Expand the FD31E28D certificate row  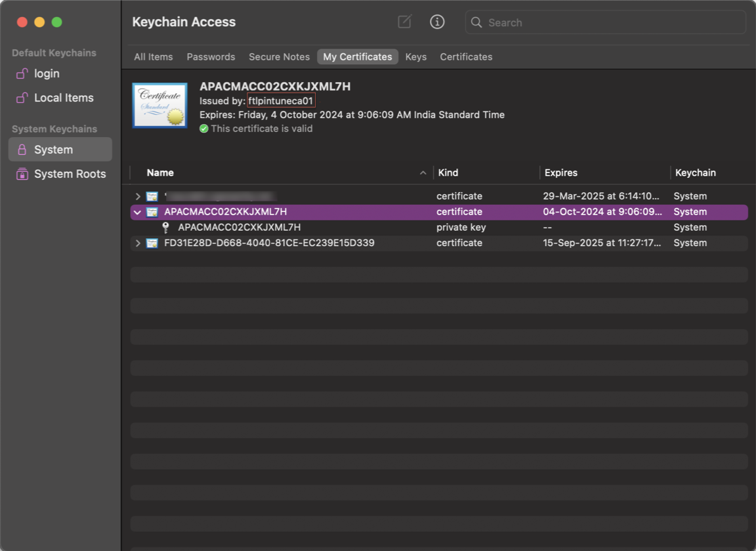tap(137, 243)
